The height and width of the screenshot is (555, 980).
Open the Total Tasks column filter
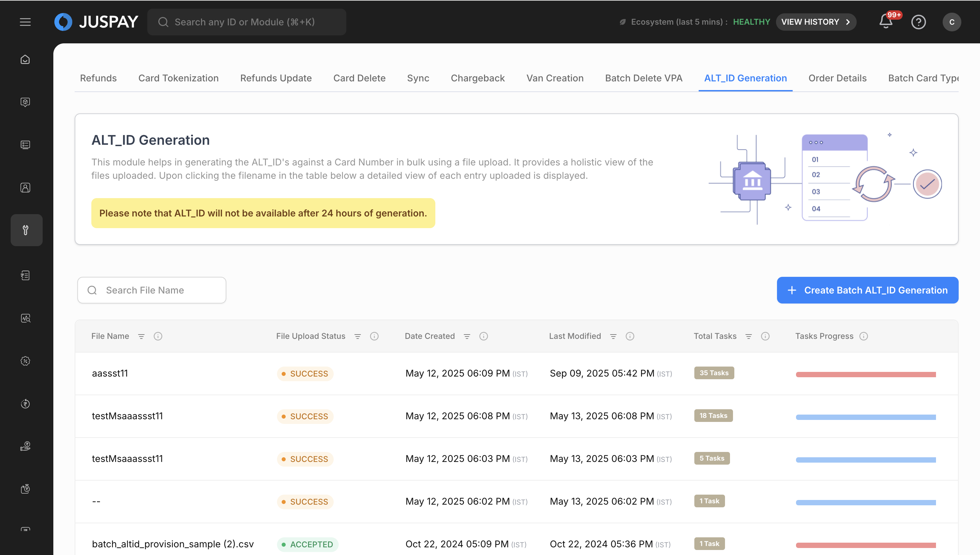pyautogui.click(x=748, y=336)
